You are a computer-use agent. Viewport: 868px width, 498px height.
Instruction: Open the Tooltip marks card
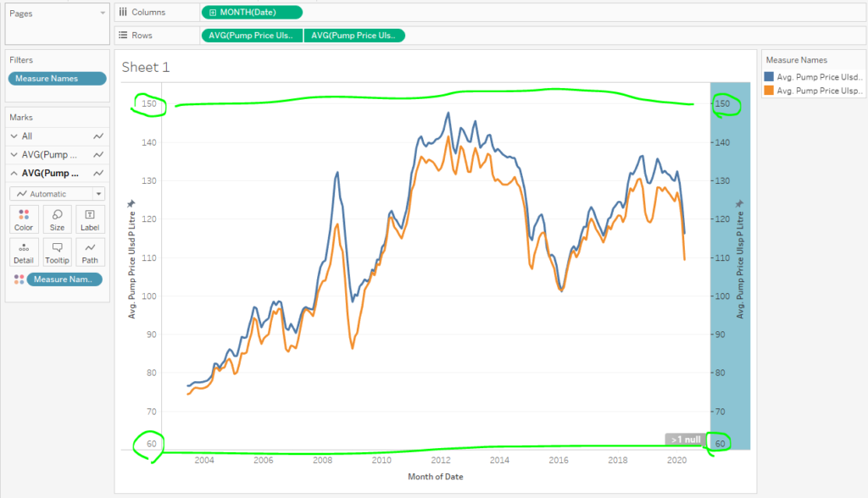click(57, 252)
